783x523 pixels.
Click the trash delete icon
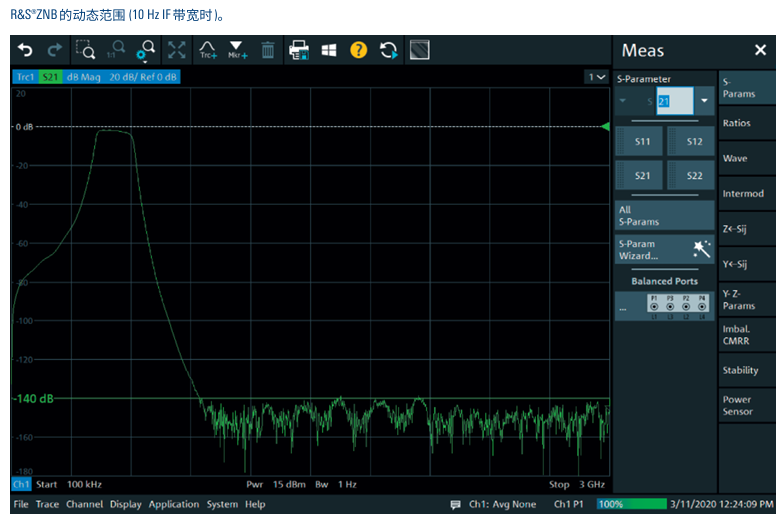pos(268,50)
